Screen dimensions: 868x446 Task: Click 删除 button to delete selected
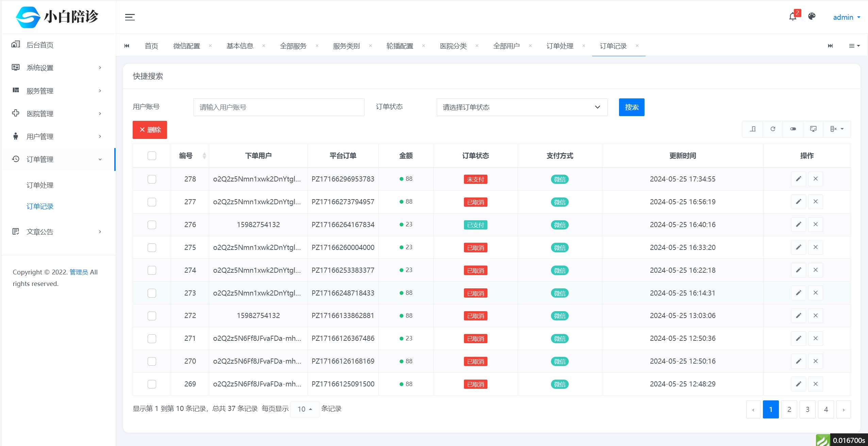(150, 130)
